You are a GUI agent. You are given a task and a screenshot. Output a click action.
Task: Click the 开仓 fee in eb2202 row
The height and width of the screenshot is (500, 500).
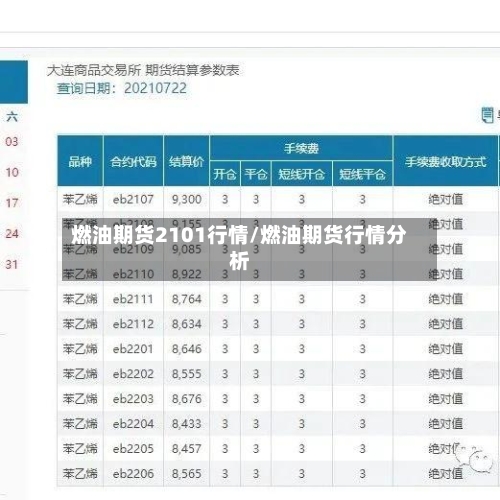tap(225, 374)
